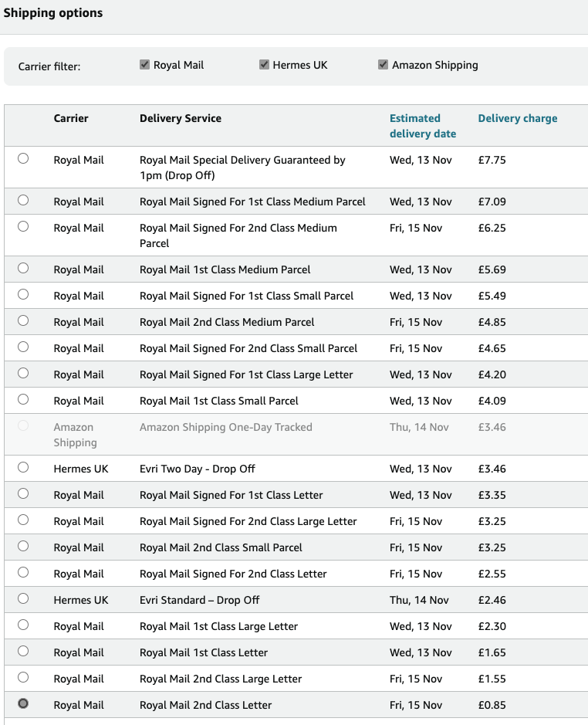
Task: Sort by Delivery charge column header
Action: click(x=517, y=118)
